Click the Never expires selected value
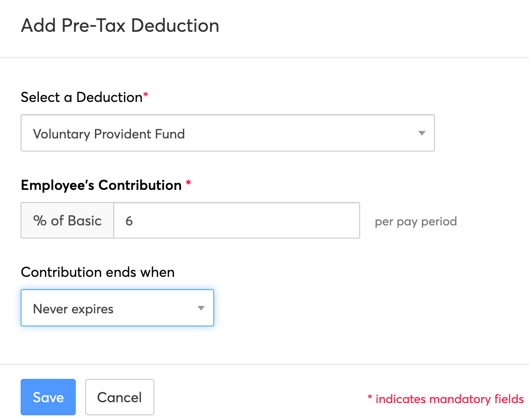 tap(73, 309)
